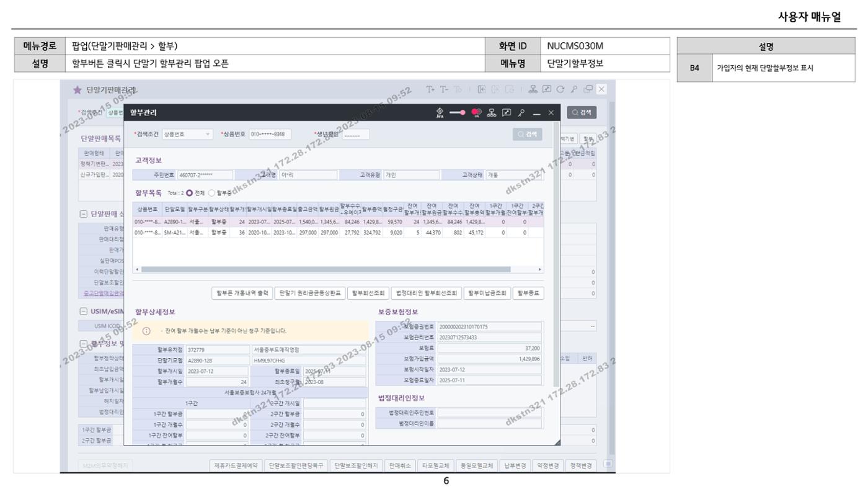
Task: Click the 법정대리인주민번호 field
Action: click(489, 412)
